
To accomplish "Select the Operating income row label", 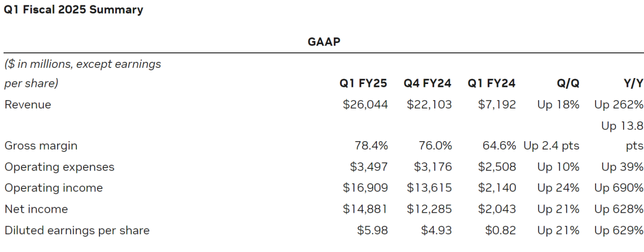I will [54, 188].
